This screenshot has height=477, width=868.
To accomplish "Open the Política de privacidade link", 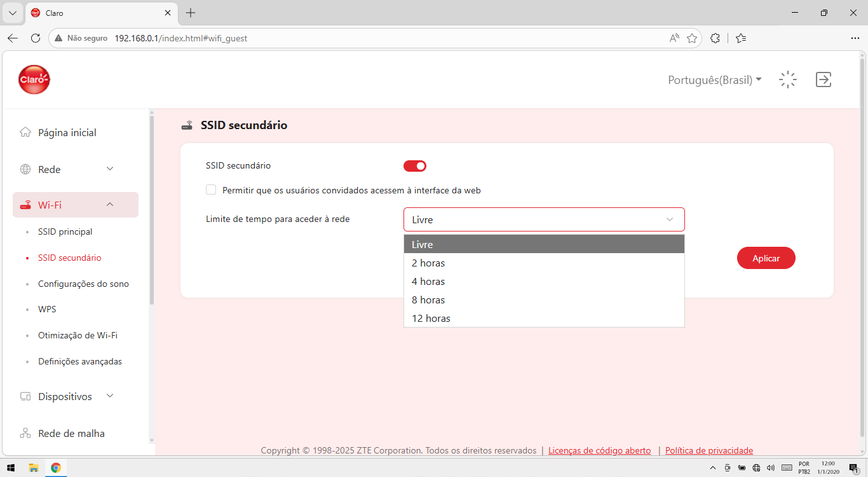I will pyautogui.click(x=709, y=450).
